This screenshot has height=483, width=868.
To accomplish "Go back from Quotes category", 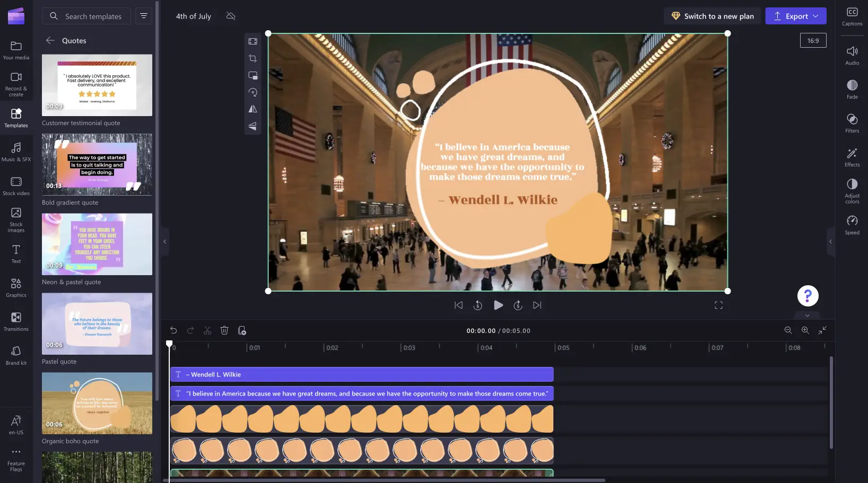I will [x=50, y=40].
